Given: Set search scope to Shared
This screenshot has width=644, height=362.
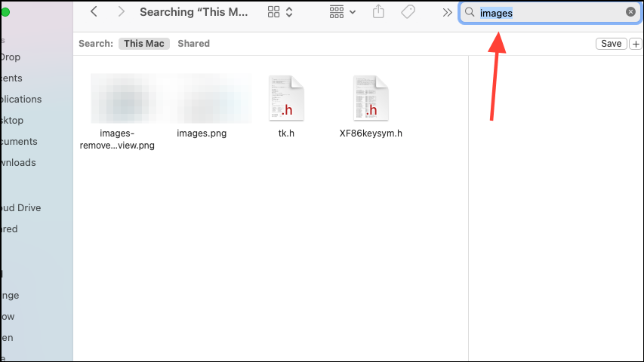Looking at the screenshot, I should click(x=193, y=44).
